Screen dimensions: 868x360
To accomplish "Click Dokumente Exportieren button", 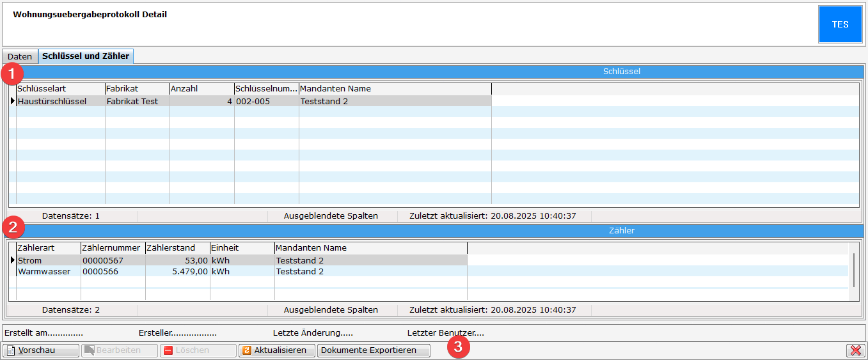I will click(x=374, y=350).
